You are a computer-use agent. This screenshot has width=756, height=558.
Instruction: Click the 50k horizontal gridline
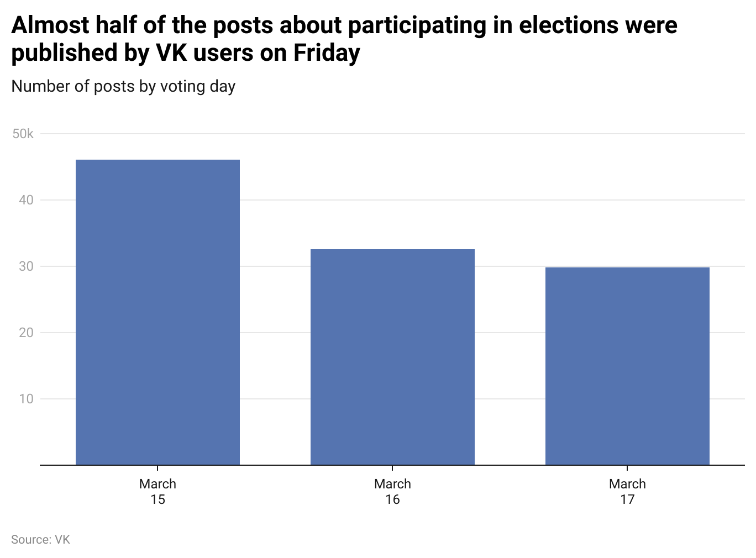[x=392, y=134]
